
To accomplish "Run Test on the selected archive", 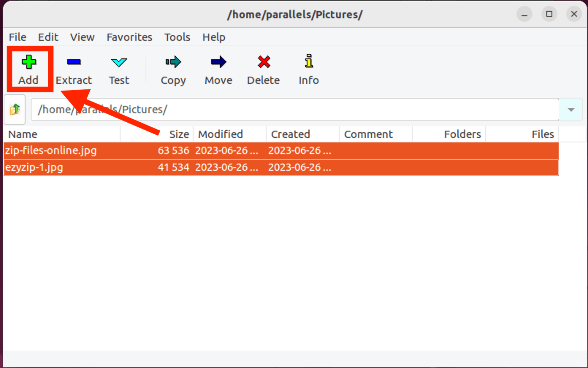I will click(x=119, y=69).
